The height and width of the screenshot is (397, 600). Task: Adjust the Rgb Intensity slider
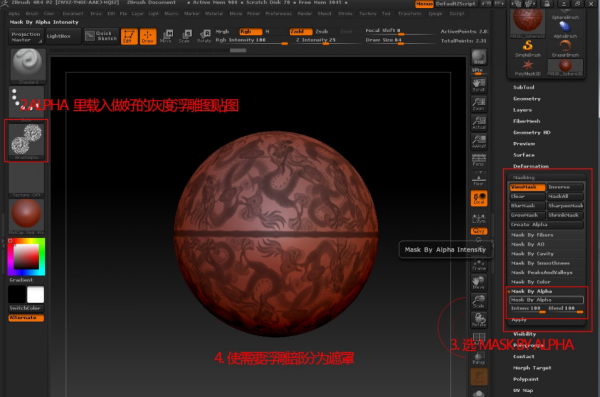(x=251, y=41)
